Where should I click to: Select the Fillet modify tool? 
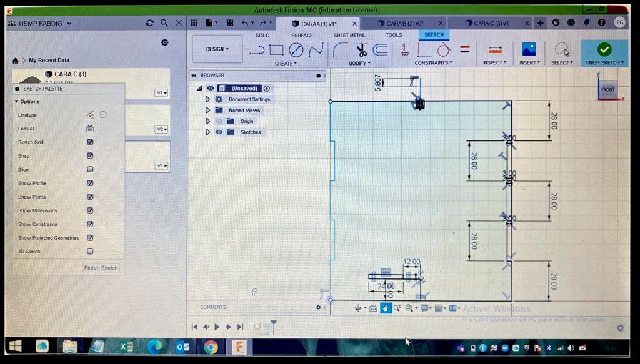pyautogui.click(x=340, y=50)
